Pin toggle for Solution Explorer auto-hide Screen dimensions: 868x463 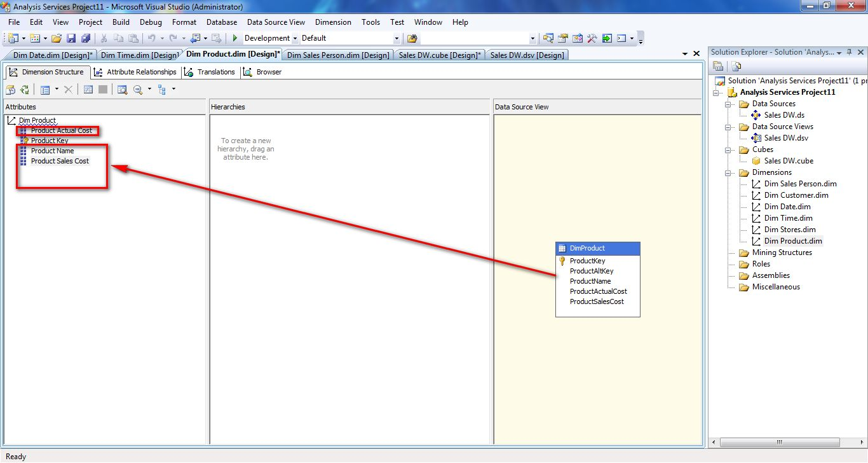click(848, 53)
